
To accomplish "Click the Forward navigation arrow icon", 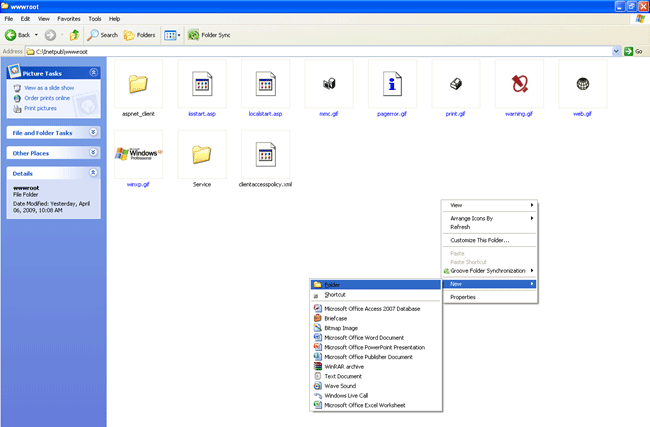I will 50,35.
